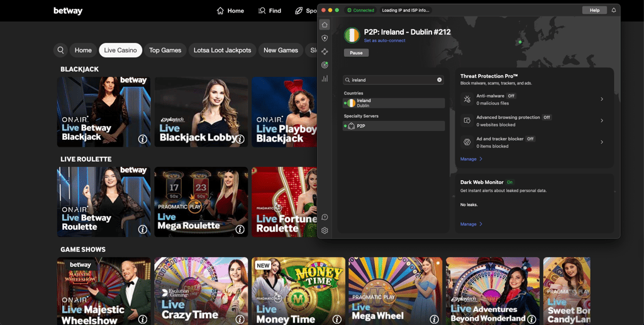
Task: Click the notification bell icon
Action: [614, 10]
